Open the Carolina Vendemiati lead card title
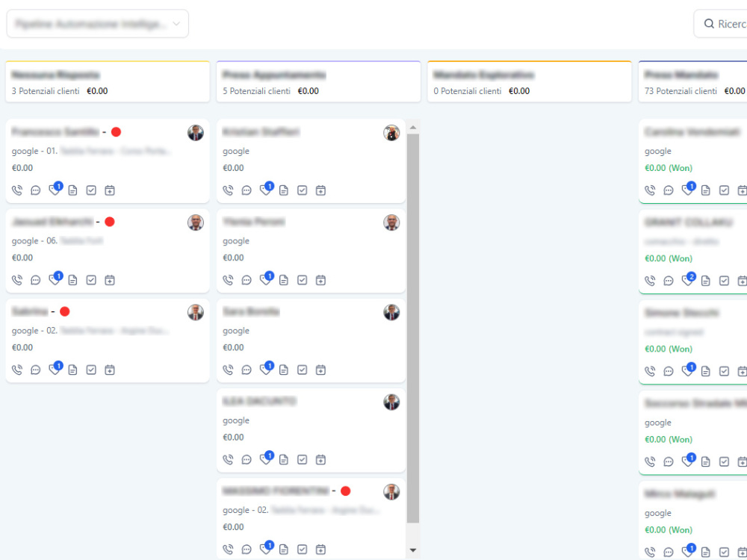This screenshot has height=560, width=747. tap(692, 132)
